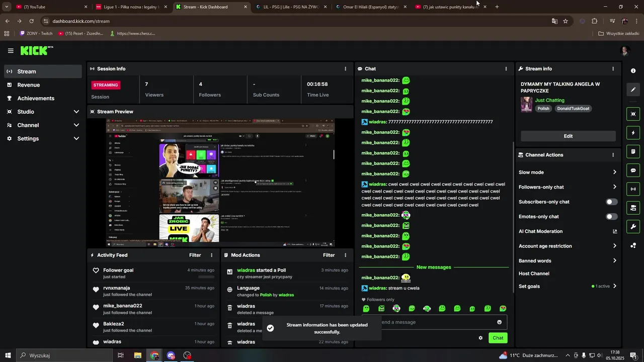The width and height of the screenshot is (644, 362).
Task: Open Revenue in the left sidebar
Action: [43, 85]
